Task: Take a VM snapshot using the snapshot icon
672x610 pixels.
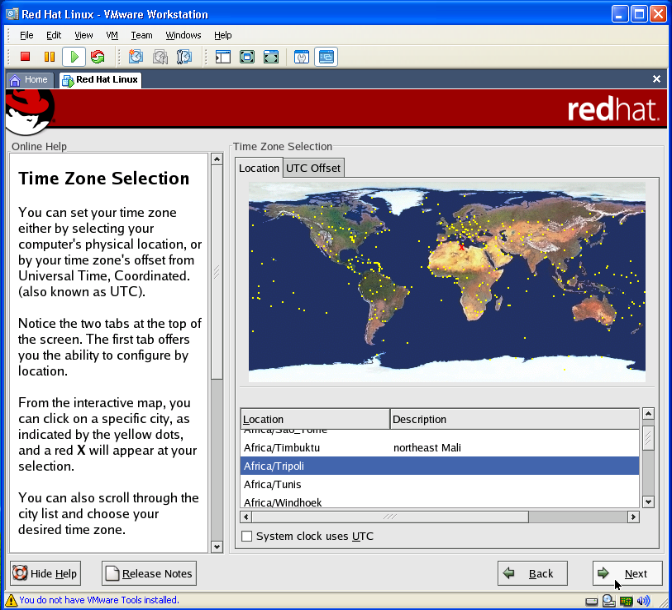Action: coord(136,57)
